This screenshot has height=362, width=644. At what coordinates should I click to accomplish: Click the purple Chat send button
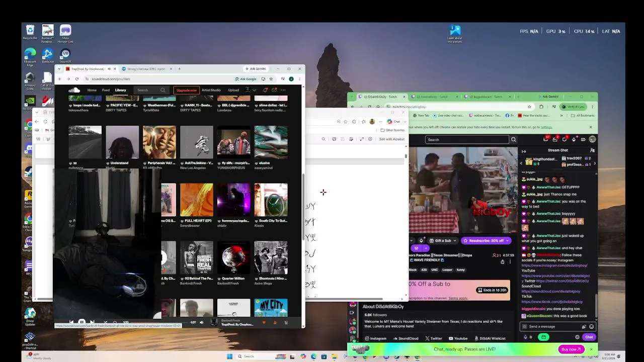tap(589, 337)
